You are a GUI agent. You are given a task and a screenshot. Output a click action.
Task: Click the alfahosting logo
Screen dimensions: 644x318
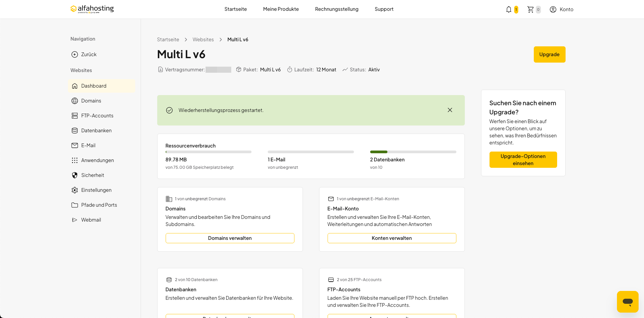(92, 9)
